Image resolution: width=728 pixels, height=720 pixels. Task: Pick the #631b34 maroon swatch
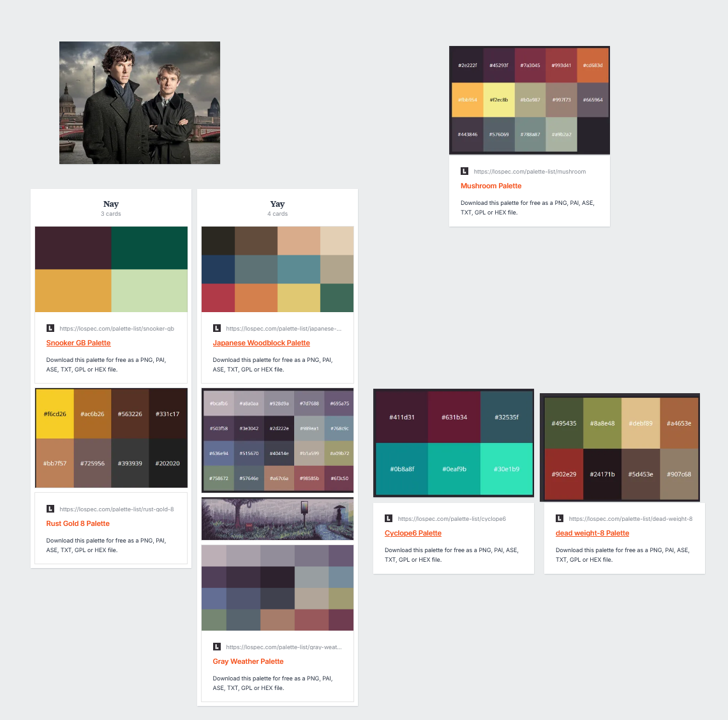click(x=454, y=417)
